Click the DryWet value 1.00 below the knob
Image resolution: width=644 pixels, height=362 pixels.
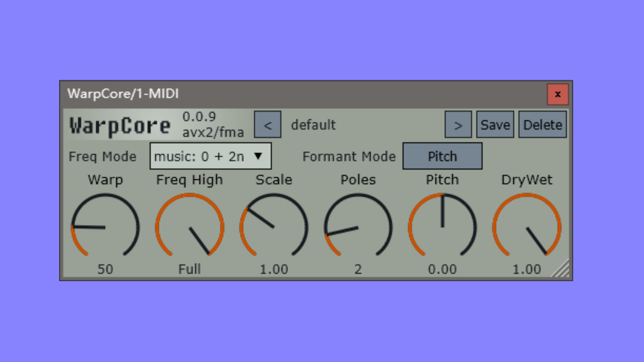(x=527, y=269)
